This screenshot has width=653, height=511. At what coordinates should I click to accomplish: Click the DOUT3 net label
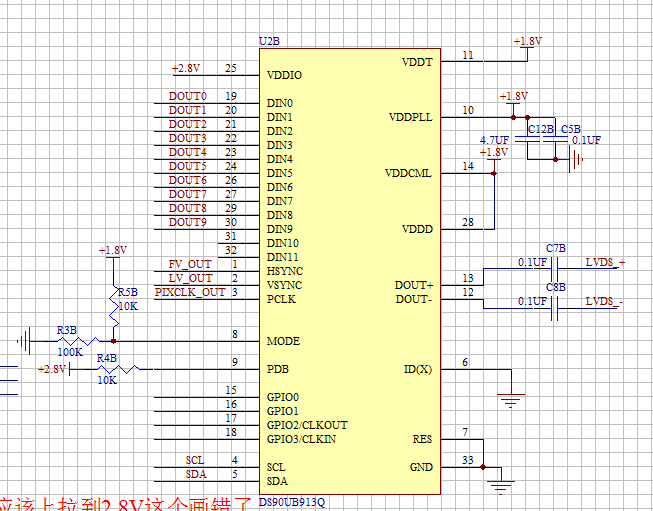point(187,138)
